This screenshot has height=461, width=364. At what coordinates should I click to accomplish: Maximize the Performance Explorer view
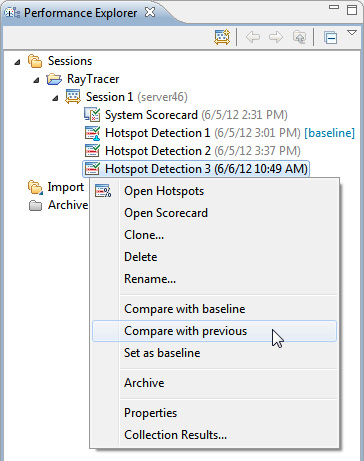[x=352, y=9]
